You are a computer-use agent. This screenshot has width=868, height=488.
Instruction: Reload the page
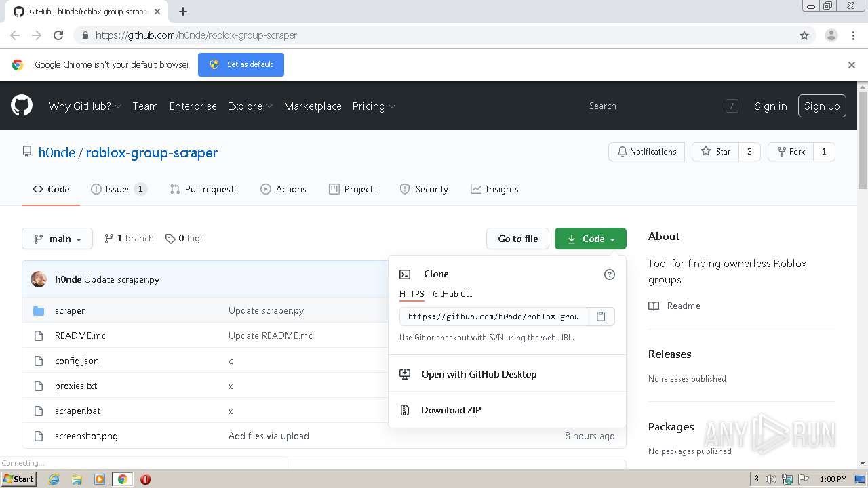[58, 35]
